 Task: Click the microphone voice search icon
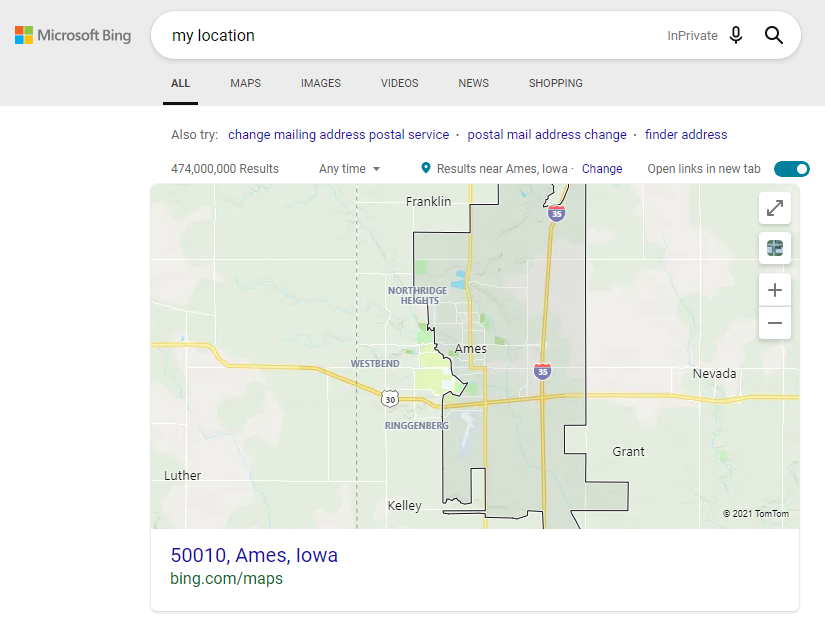coord(736,36)
